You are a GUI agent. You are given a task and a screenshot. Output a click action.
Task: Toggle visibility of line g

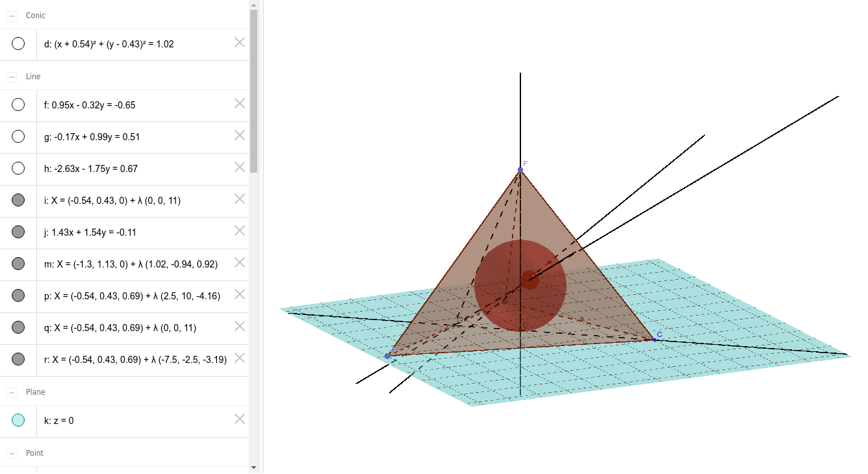pyautogui.click(x=18, y=136)
